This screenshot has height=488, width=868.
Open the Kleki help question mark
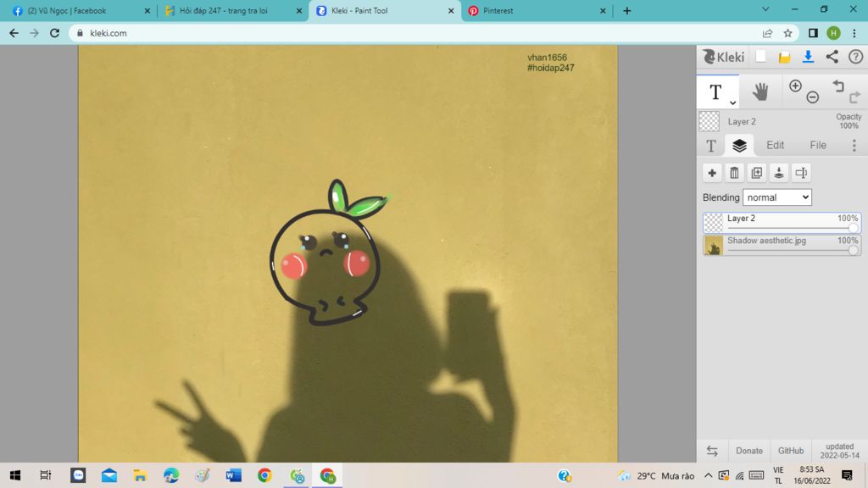[x=856, y=57]
